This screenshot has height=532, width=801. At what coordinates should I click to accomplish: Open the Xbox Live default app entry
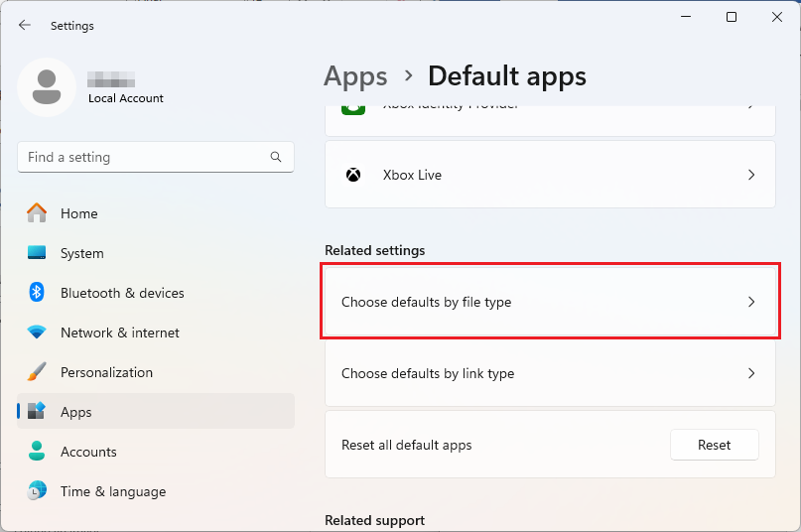550,175
